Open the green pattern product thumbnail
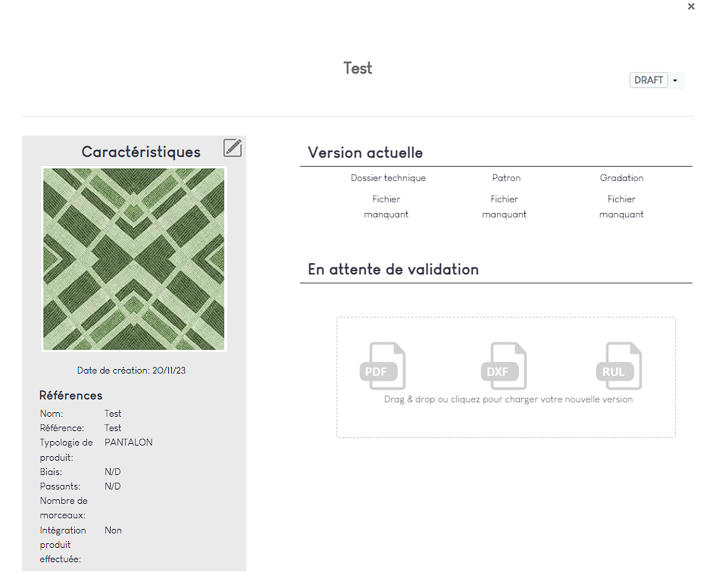The height and width of the screenshot is (588, 716). 134,259
